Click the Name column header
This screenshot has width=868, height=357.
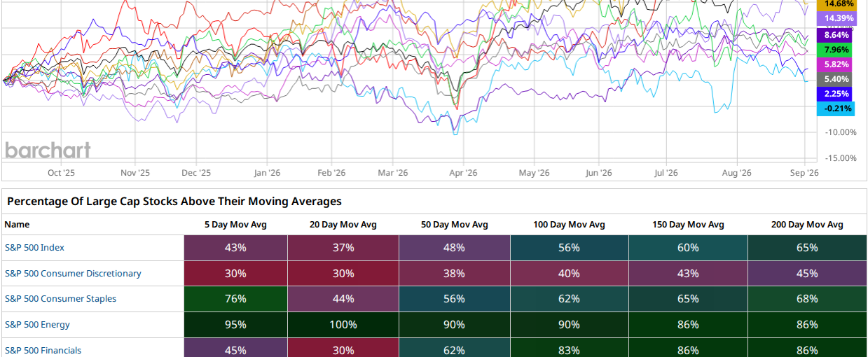(17, 225)
